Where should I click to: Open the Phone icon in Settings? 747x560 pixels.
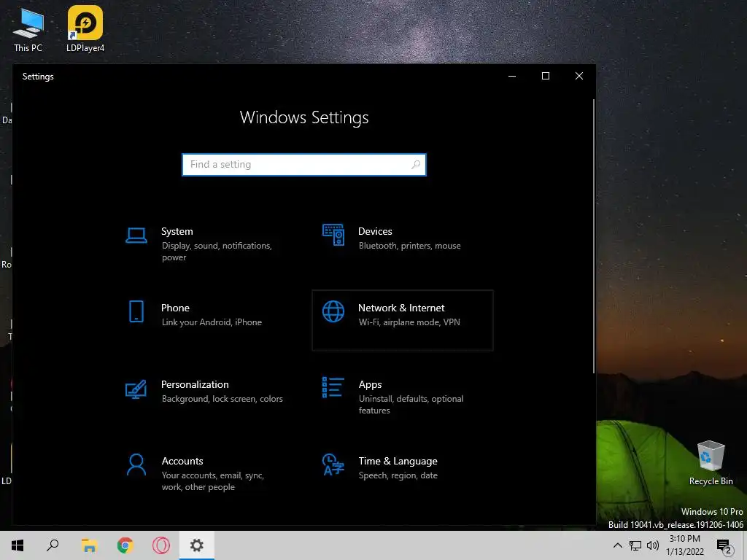pyautogui.click(x=136, y=311)
